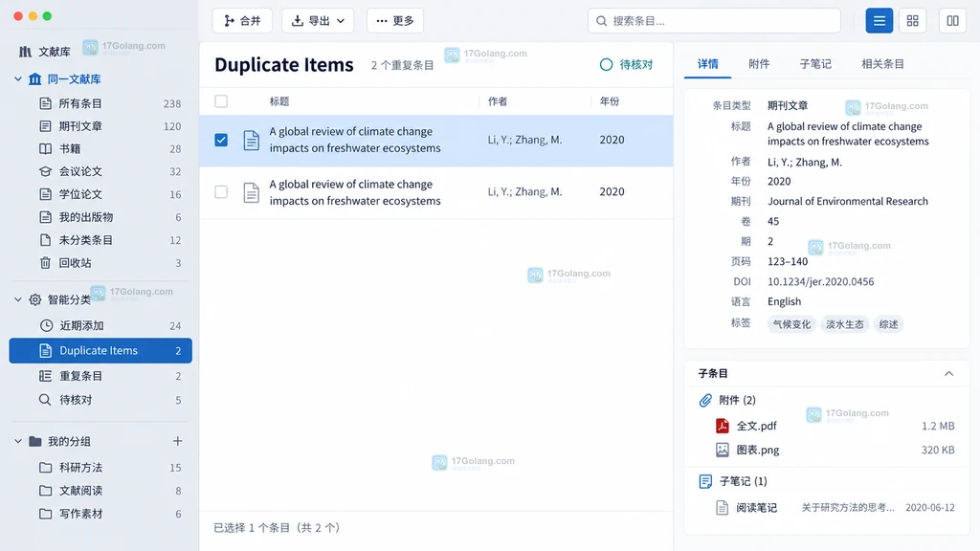Screen dimensions: 980x551
Task: Open the 导出 export dropdown
Action: pos(318,21)
